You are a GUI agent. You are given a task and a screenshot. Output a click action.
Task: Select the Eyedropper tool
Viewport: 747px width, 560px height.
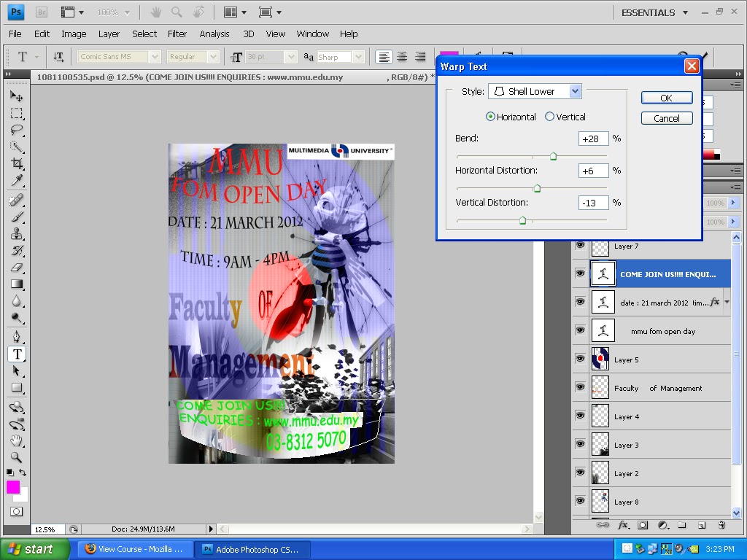pyautogui.click(x=17, y=180)
